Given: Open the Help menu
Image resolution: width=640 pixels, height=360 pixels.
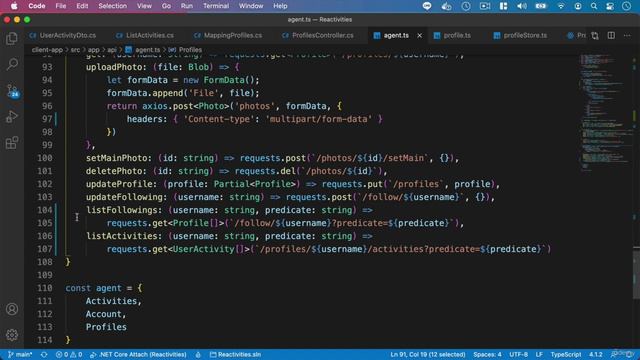Looking at the screenshot, I should coord(280,6).
